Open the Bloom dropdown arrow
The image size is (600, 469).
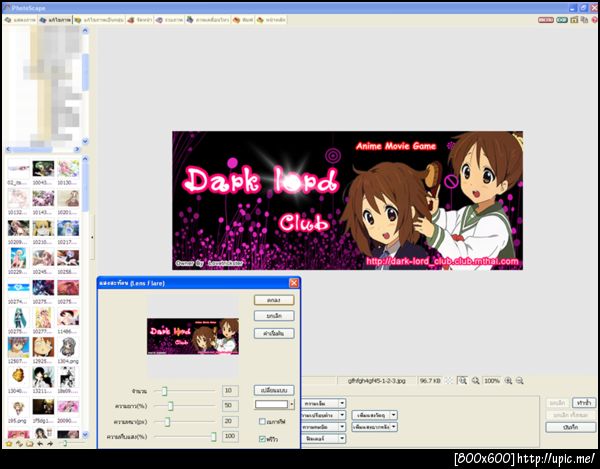click(394, 415)
